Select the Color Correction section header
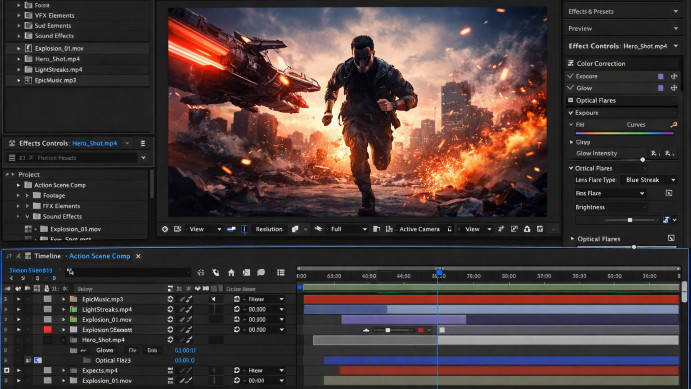Viewport: 691px width, 389px height. point(622,63)
